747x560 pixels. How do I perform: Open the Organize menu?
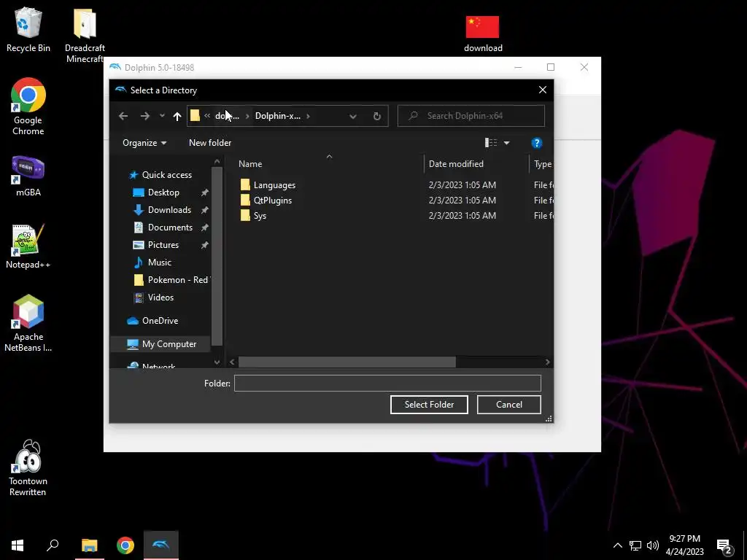(144, 143)
